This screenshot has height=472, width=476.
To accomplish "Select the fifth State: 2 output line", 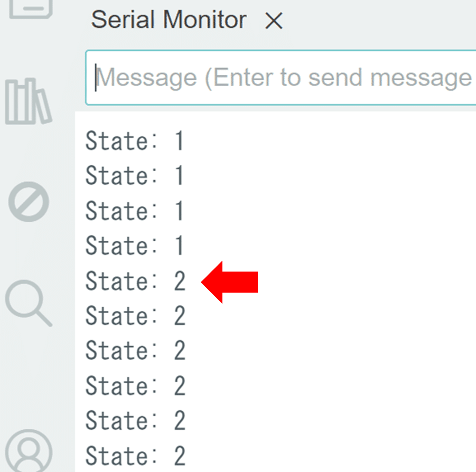I will (x=135, y=420).
